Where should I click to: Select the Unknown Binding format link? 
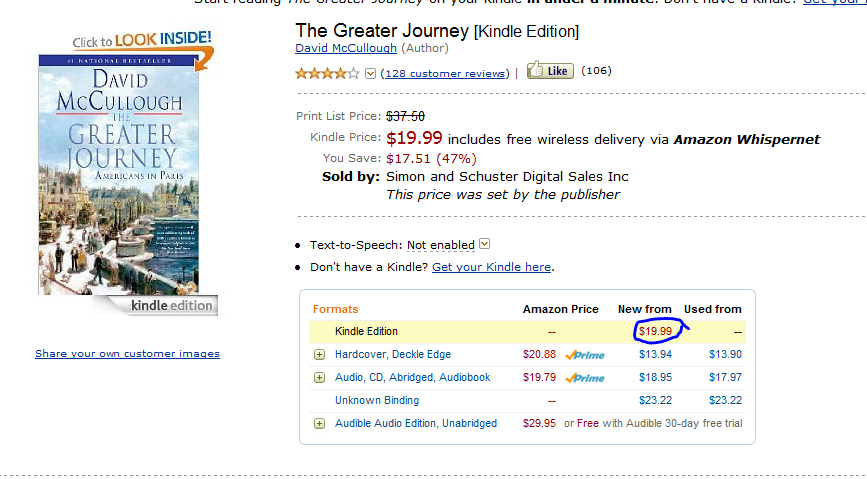pos(377,400)
